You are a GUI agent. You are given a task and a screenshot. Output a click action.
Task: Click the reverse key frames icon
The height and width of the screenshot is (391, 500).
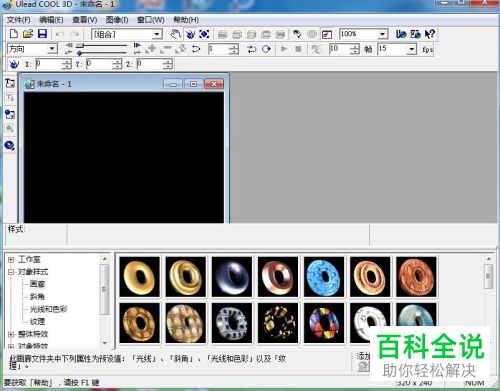(x=181, y=49)
